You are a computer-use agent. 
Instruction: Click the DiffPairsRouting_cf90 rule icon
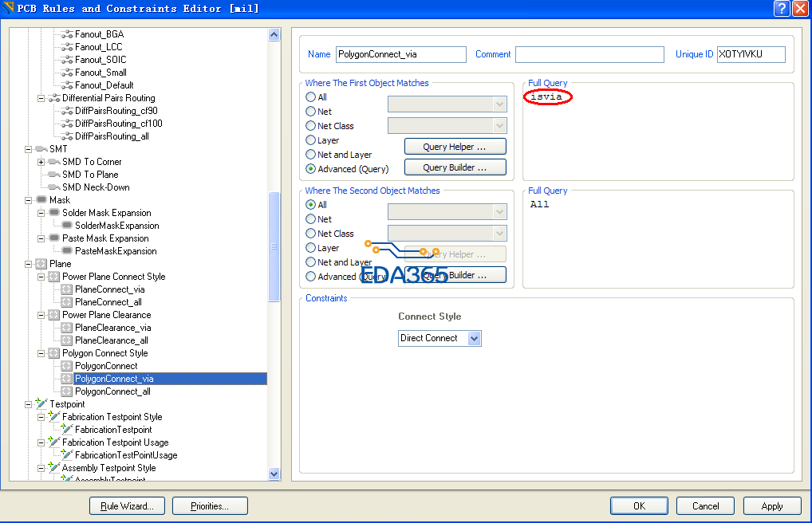67,111
